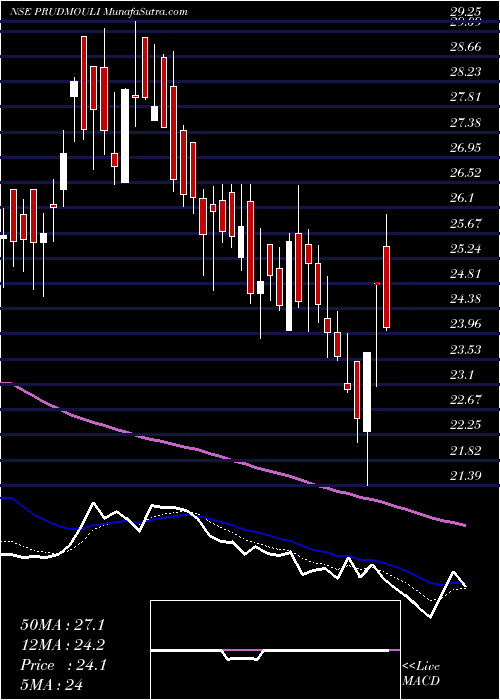Click the 26.95 price axis label
The height and width of the screenshot is (700, 500).
[466, 147]
